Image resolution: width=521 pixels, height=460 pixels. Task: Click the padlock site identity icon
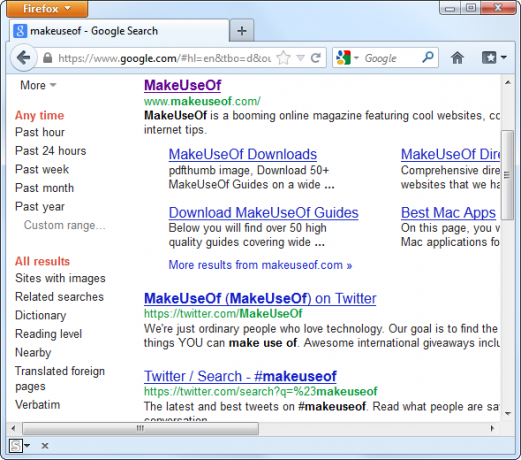(x=48, y=58)
